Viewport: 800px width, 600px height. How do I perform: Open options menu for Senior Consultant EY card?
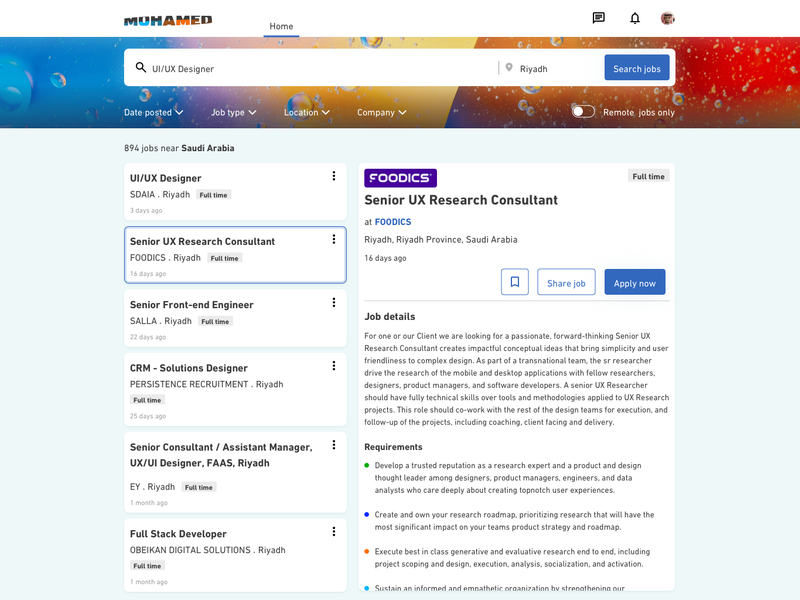[334, 445]
